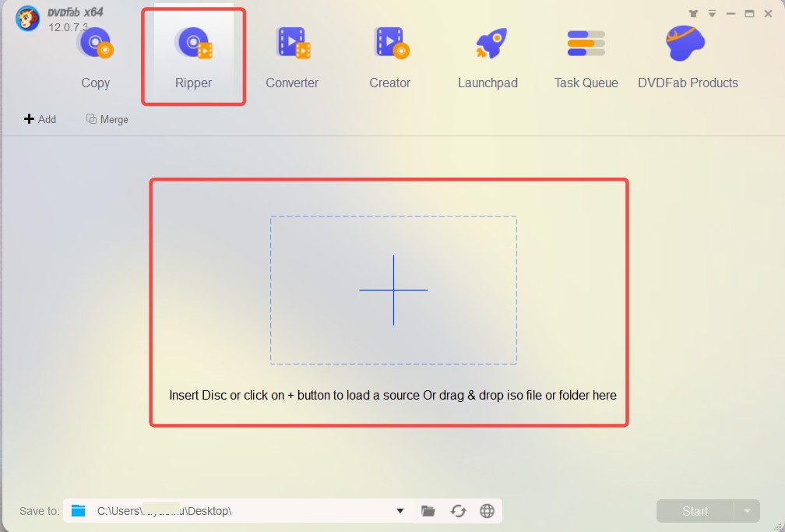Click the Add source button
785x532 pixels.
coord(40,119)
